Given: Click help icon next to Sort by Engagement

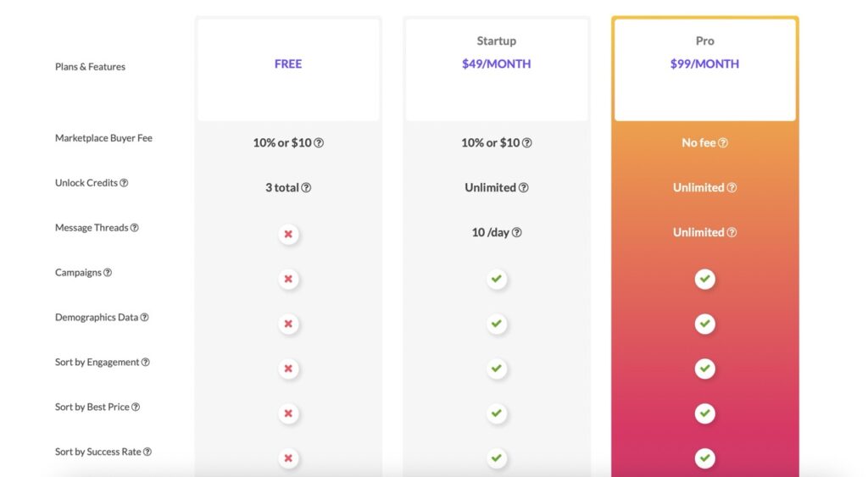Looking at the screenshot, I should tap(146, 363).
